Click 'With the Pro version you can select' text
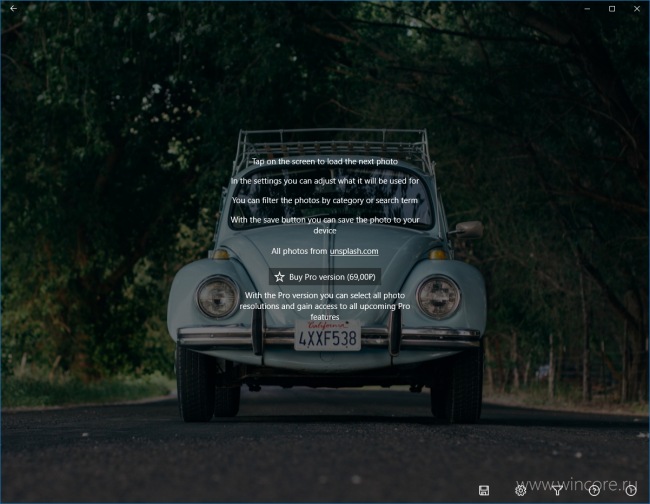This screenshot has width=650, height=504. pyautogui.click(x=325, y=306)
